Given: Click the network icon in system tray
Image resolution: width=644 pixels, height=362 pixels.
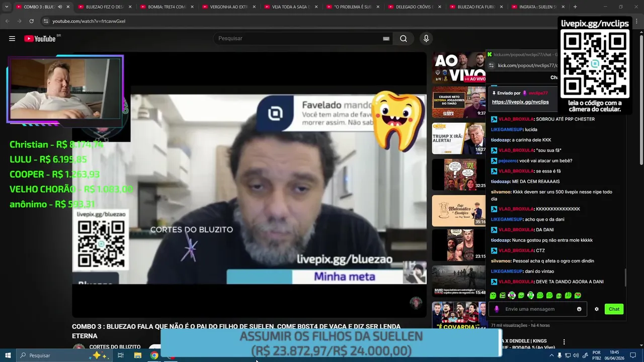Looking at the screenshot, I should [x=568, y=355].
